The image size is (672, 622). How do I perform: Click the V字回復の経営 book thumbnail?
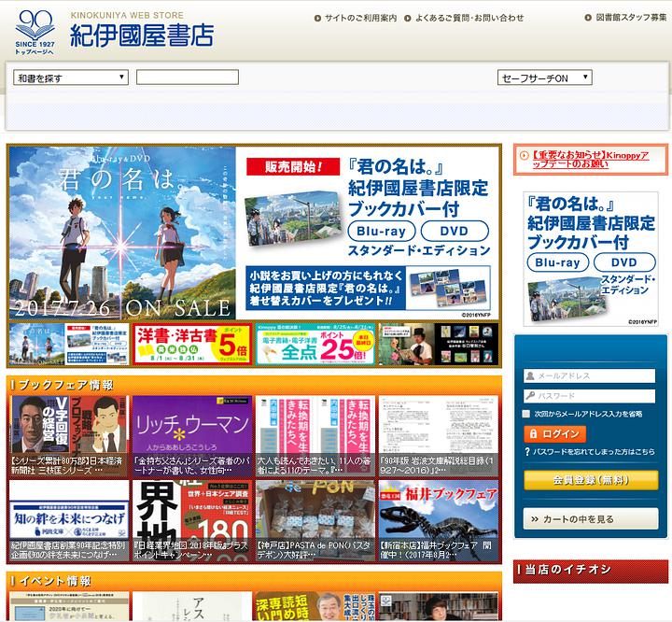pos(68,425)
